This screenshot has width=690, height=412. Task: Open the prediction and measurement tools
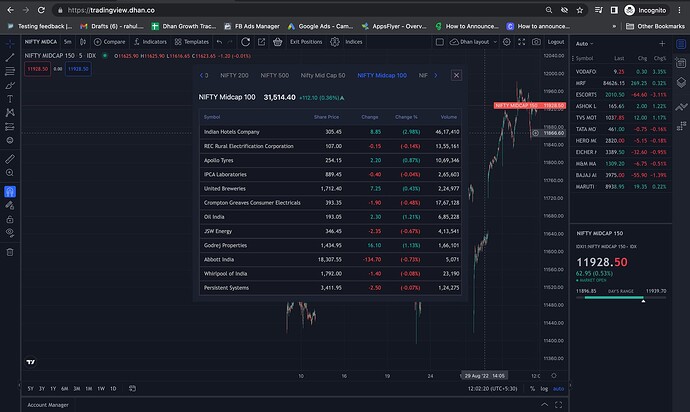click(x=10, y=127)
